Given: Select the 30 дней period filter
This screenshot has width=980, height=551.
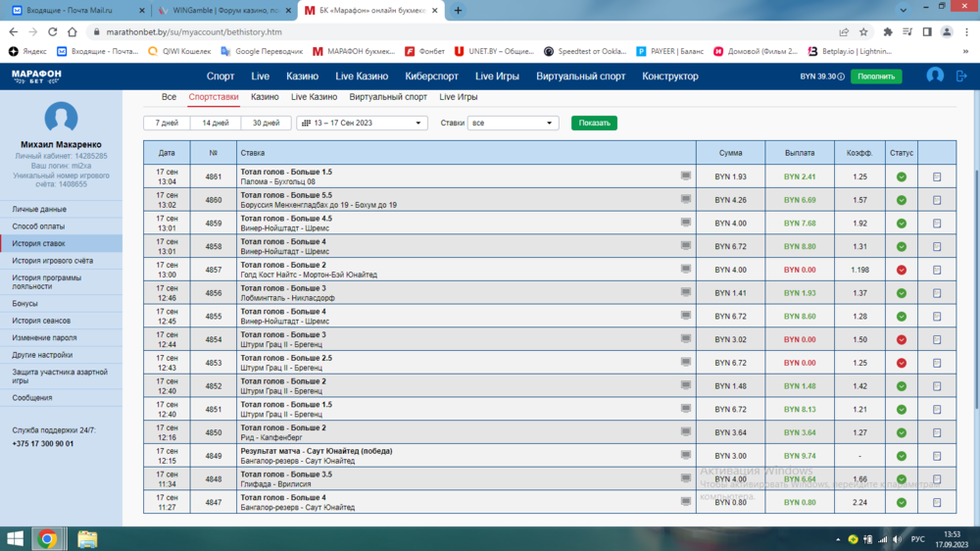Looking at the screenshot, I should coord(266,124).
